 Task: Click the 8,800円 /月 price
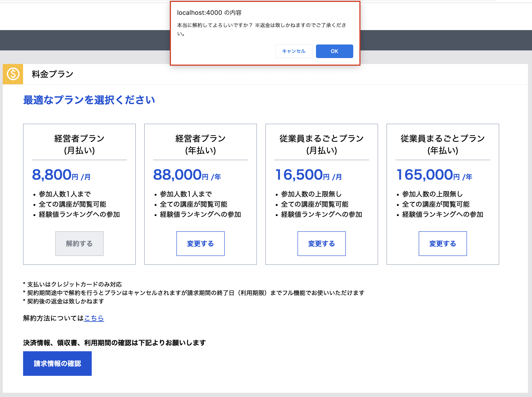tap(61, 175)
